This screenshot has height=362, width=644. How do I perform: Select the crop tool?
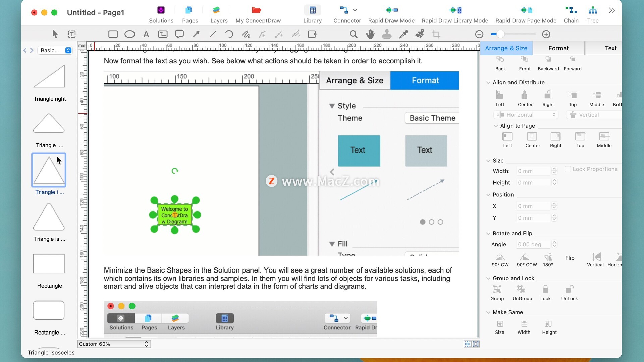coord(436,34)
